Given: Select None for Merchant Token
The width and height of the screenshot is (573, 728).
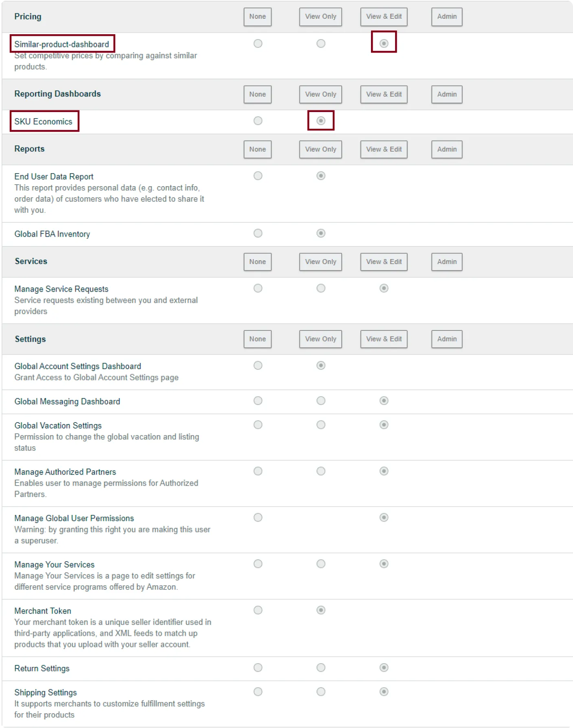Looking at the screenshot, I should click(x=258, y=610).
